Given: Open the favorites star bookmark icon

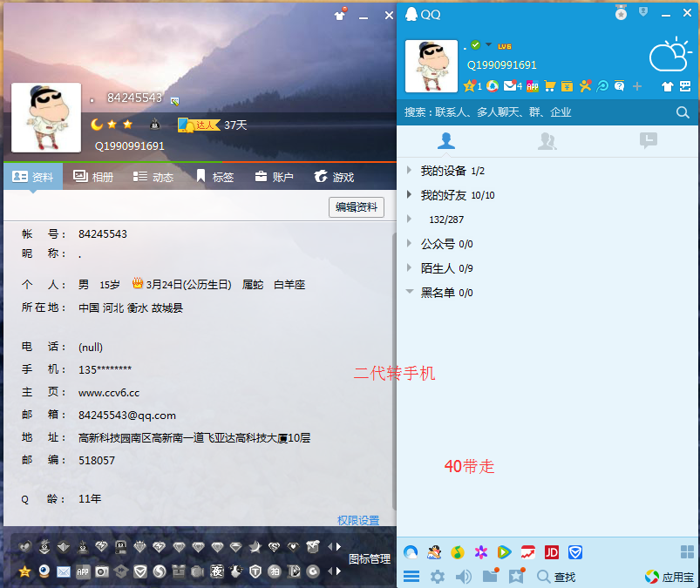Looking at the screenshot, I should [517, 576].
